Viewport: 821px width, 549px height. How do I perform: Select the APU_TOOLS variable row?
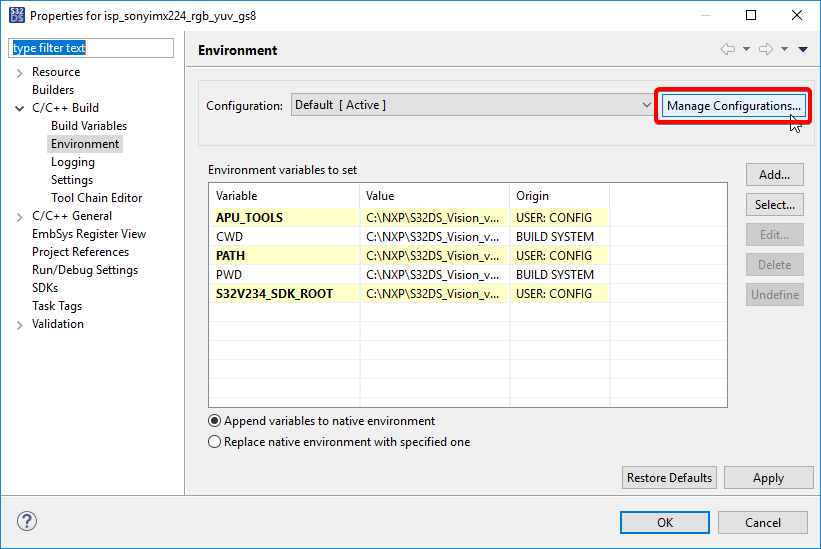click(468, 217)
